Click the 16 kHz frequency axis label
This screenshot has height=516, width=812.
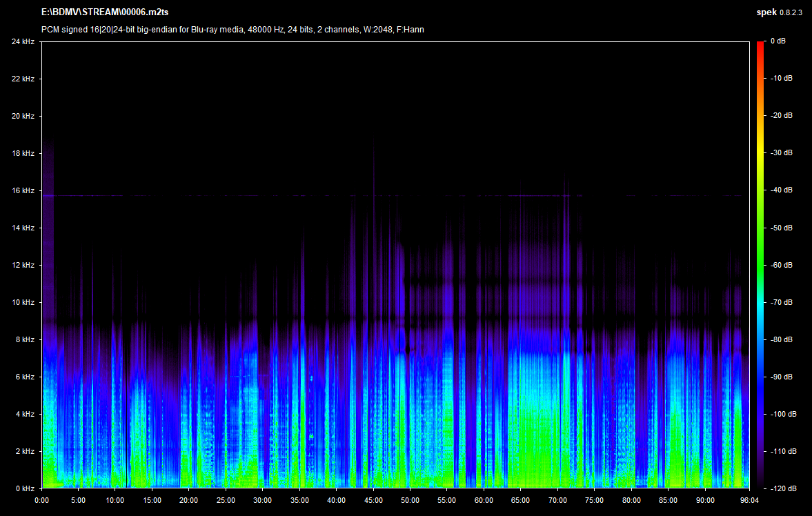pos(23,191)
